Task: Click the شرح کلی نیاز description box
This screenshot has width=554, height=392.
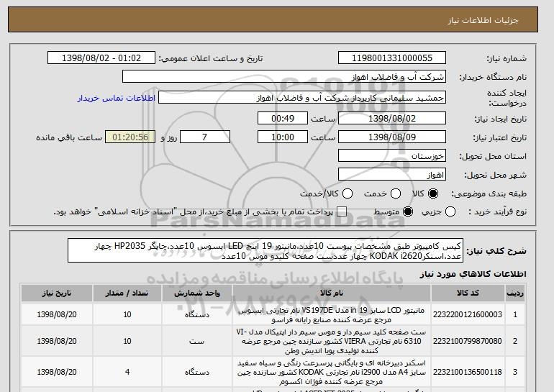Action: [265, 250]
